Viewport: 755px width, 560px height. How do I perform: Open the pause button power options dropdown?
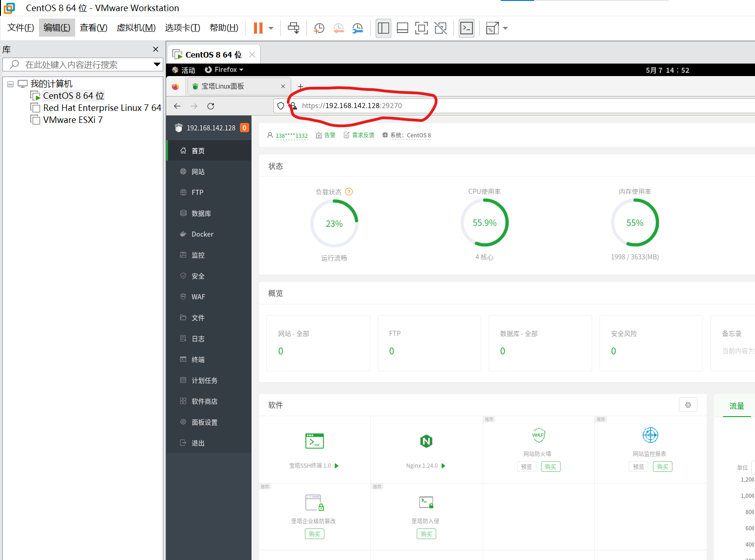pyautogui.click(x=271, y=28)
